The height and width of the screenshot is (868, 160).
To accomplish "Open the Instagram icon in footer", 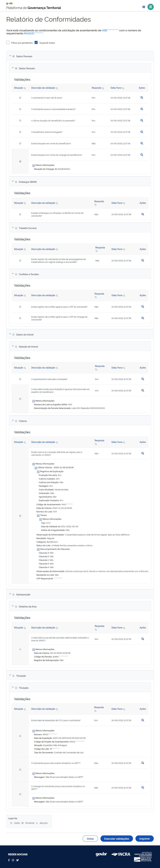I will (13, 860).
